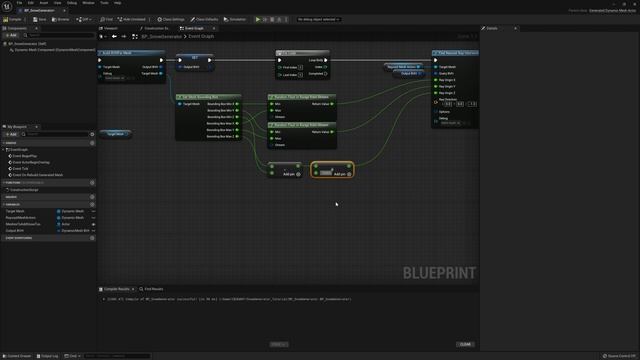Click Add pin on the unselected math node
Viewport: 640px width, 360px height.
291,174
